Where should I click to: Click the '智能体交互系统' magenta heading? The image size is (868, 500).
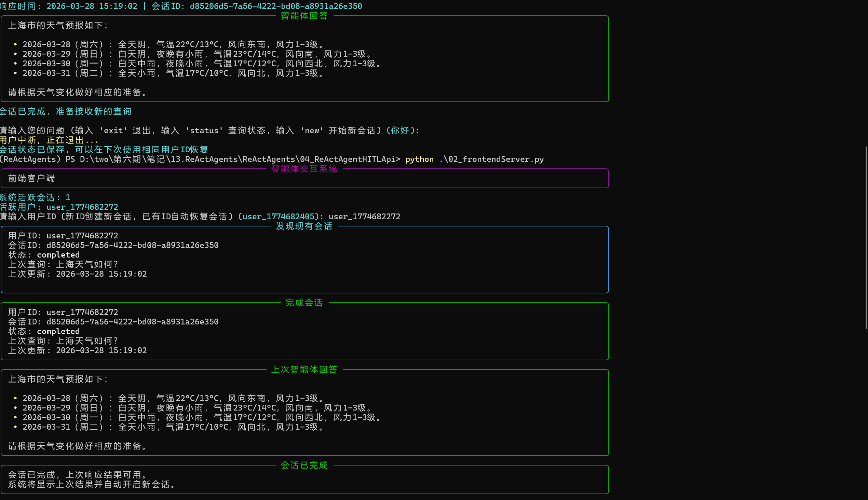304,169
